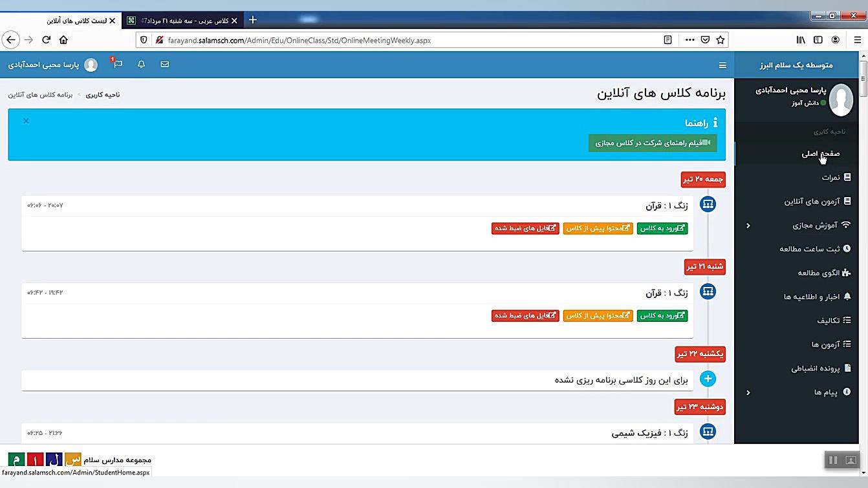
Task: Open the messages envelope icon in header
Action: point(165,65)
